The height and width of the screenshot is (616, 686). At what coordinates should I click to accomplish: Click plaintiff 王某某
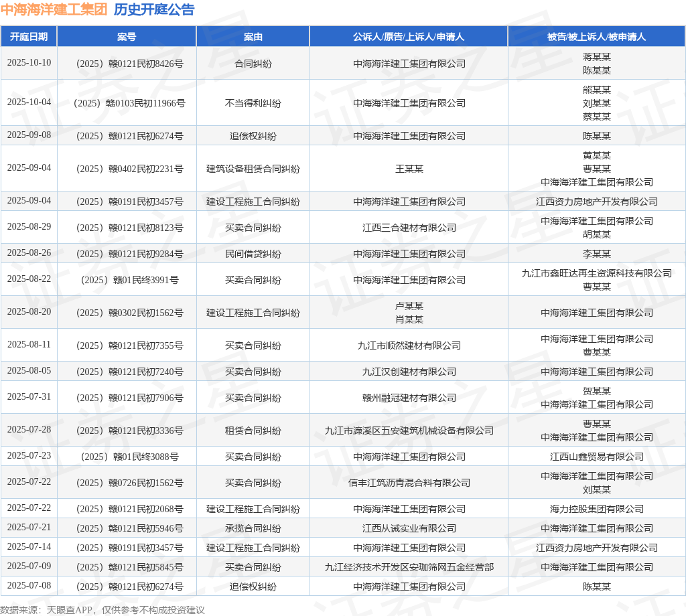[409, 169]
